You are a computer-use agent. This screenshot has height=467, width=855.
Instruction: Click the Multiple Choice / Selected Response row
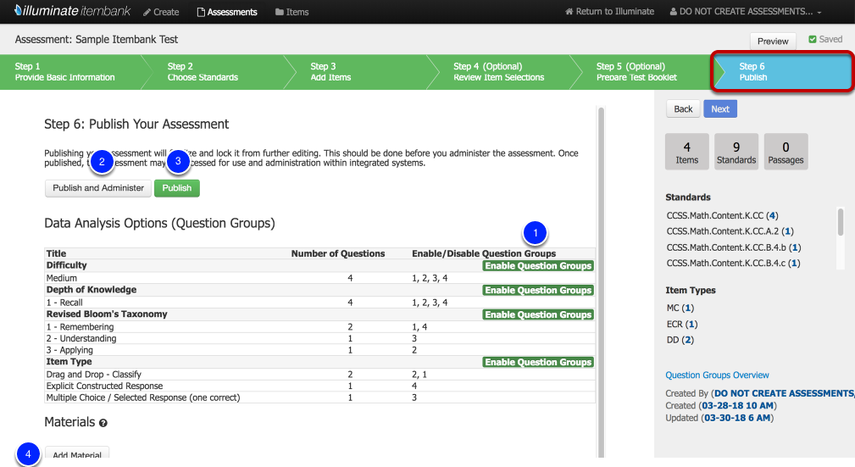click(x=320, y=398)
